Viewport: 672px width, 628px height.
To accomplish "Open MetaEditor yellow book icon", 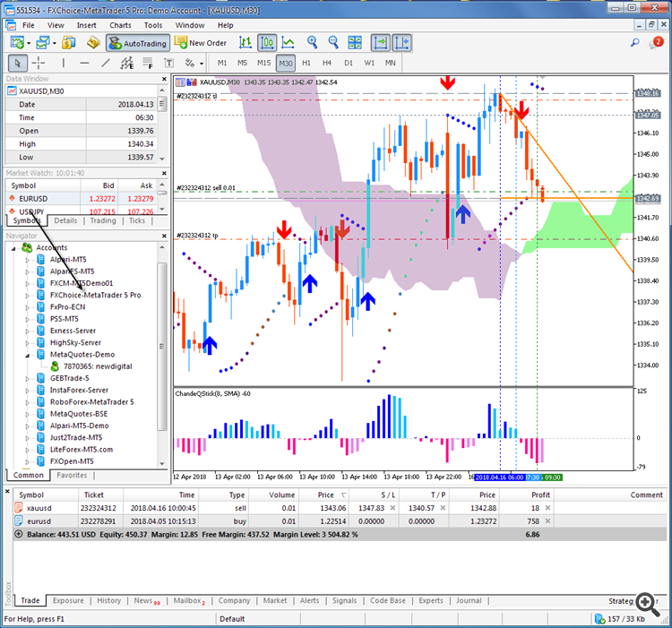I will (93, 43).
